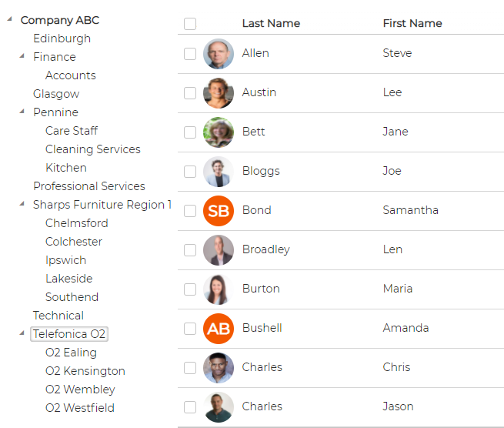Open Steve Allen's profile photo
This screenshot has width=504, height=428.
tap(219, 54)
